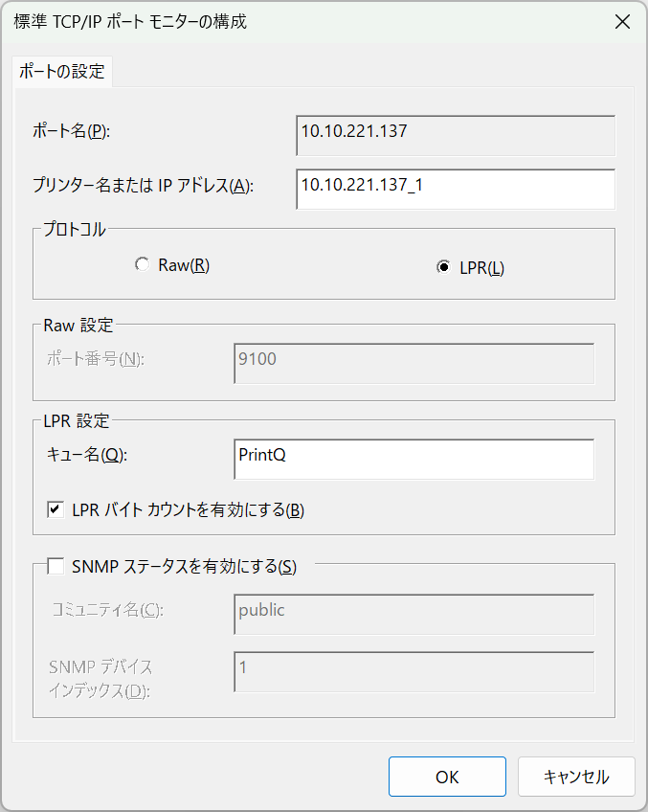Click the dialog title bar text

tap(130, 22)
